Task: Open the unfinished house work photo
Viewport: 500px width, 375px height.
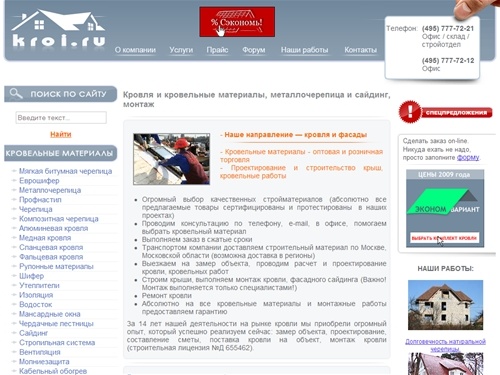Action: click(x=445, y=305)
